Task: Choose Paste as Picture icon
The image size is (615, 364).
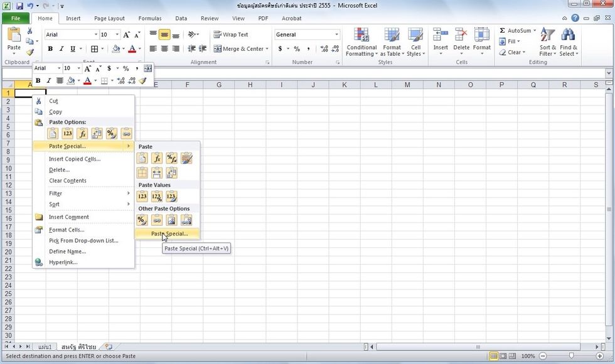Action: pyautogui.click(x=171, y=220)
